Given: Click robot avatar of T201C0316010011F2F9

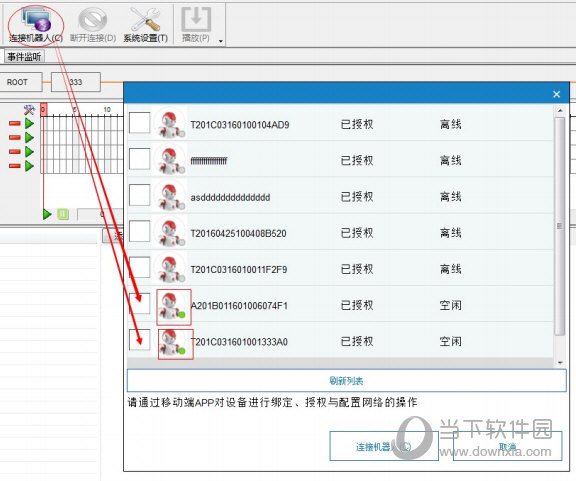Looking at the screenshot, I should coord(170,269).
